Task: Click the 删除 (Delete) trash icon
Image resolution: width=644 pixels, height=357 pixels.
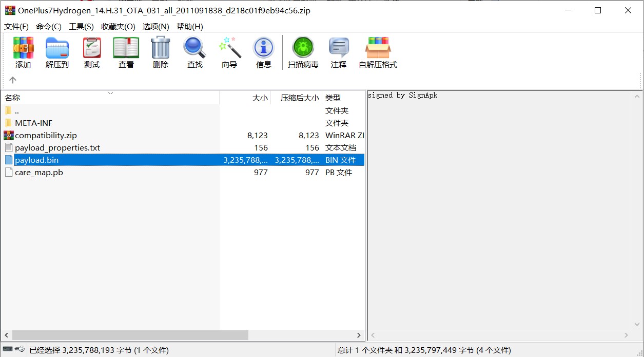Action: (x=160, y=48)
